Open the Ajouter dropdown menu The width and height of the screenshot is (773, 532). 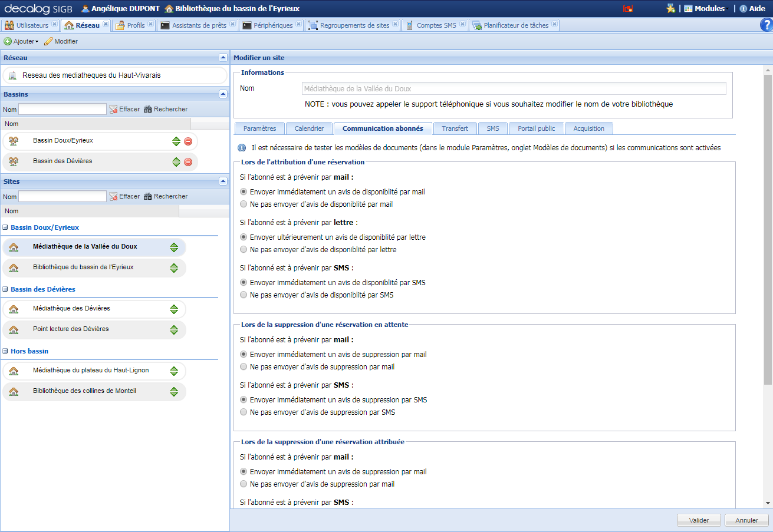click(22, 42)
